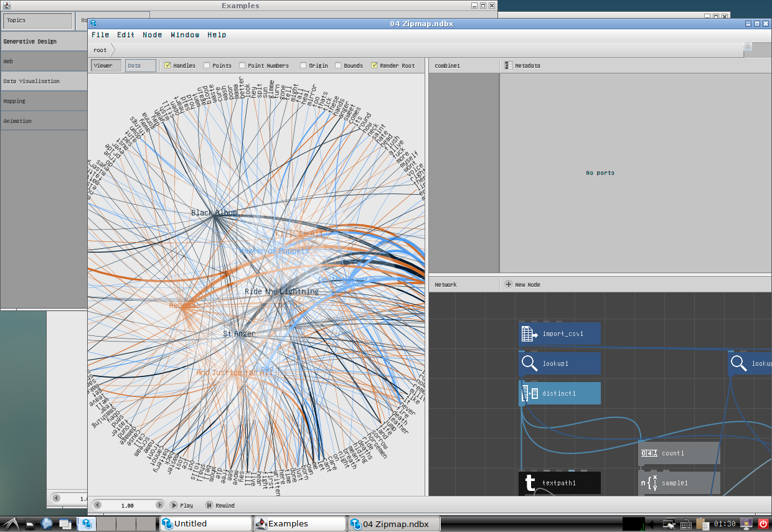772x532 pixels.
Task: Select the Web category in Examples window
Action: 44,62
